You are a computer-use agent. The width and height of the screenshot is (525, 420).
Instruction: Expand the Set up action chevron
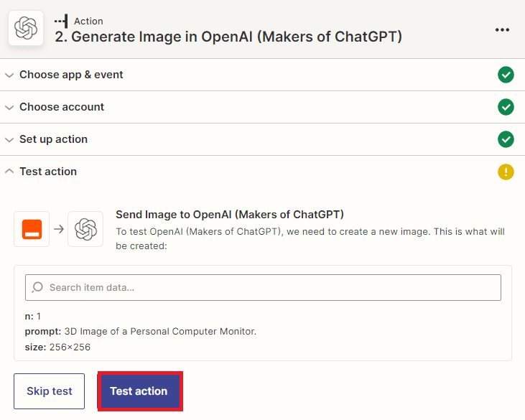tap(9, 139)
